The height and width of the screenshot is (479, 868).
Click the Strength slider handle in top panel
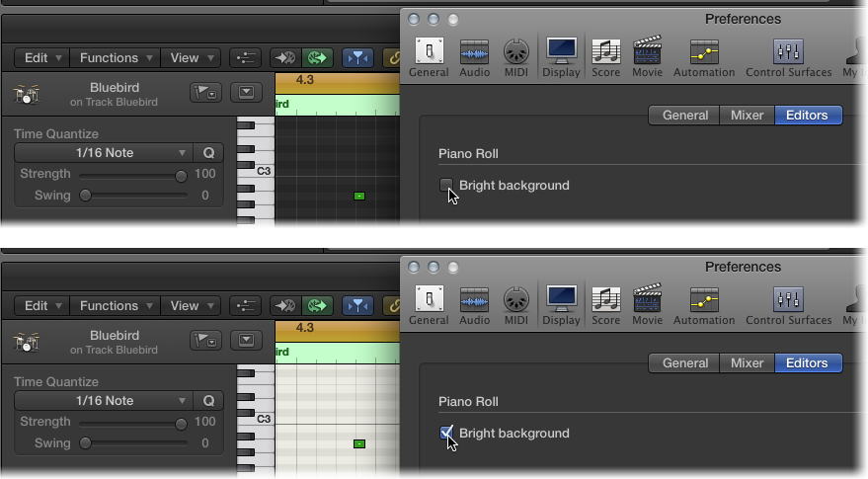[x=181, y=176]
